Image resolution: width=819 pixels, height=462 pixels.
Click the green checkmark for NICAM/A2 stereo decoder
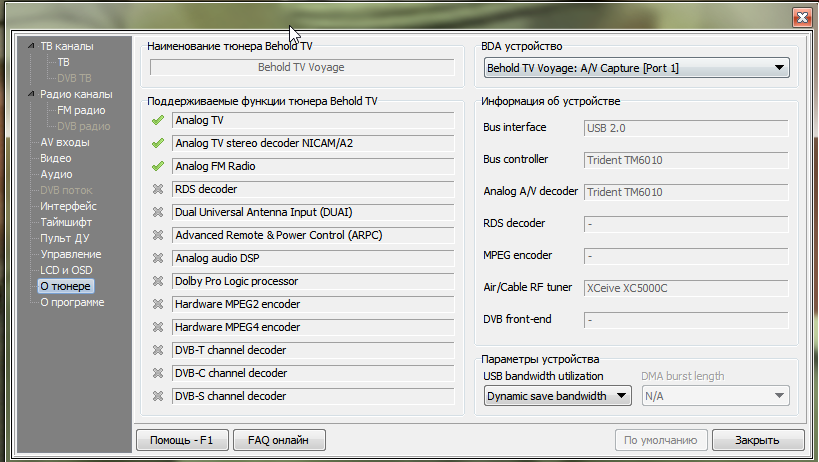coord(157,143)
